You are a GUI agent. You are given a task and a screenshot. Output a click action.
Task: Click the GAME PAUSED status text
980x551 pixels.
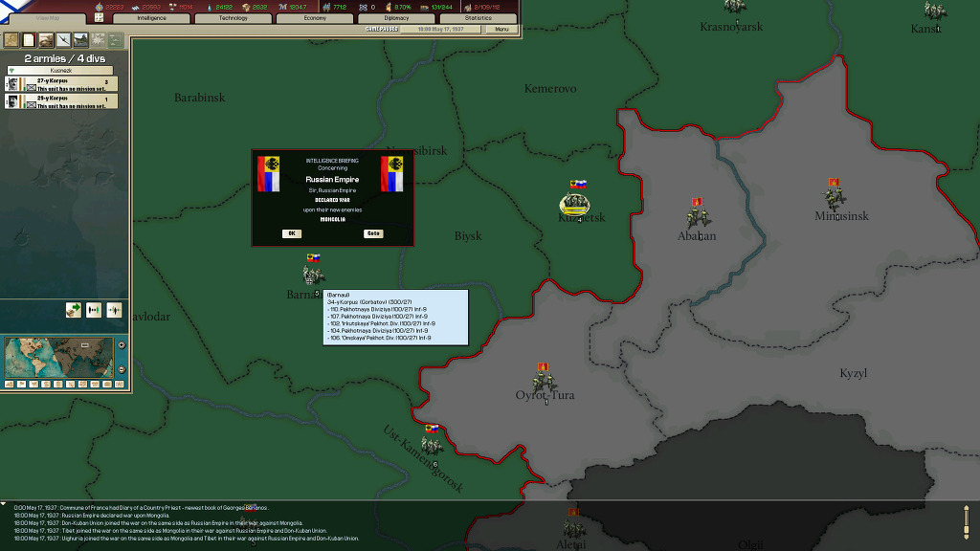click(x=381, y=30)
